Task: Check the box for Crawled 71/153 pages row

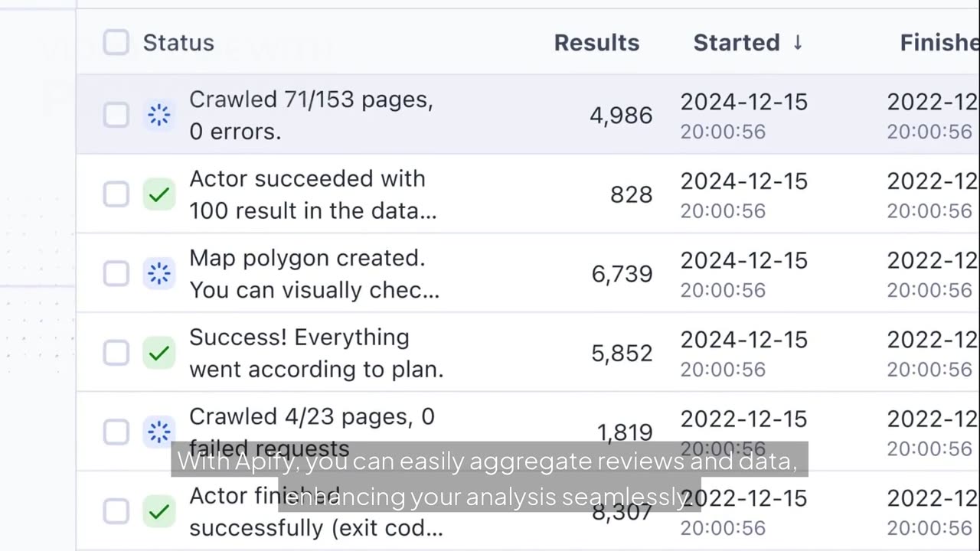Action: point(116,116)
